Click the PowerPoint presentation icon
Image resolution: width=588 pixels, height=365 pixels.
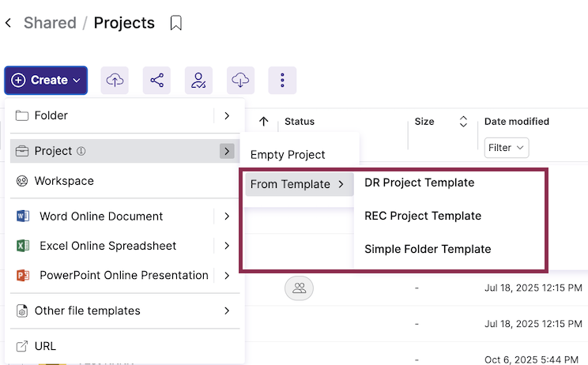tap(23, 276)
